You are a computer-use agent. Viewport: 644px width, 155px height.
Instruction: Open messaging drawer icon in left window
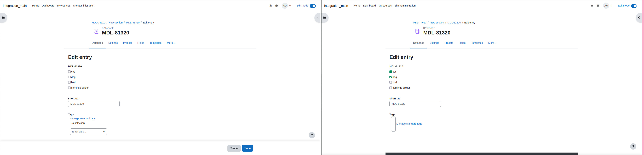pos(277,6)
